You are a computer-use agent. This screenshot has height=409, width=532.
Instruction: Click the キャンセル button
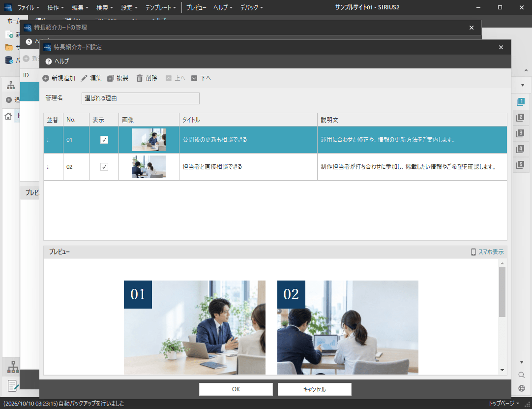[x=315, y=389]
